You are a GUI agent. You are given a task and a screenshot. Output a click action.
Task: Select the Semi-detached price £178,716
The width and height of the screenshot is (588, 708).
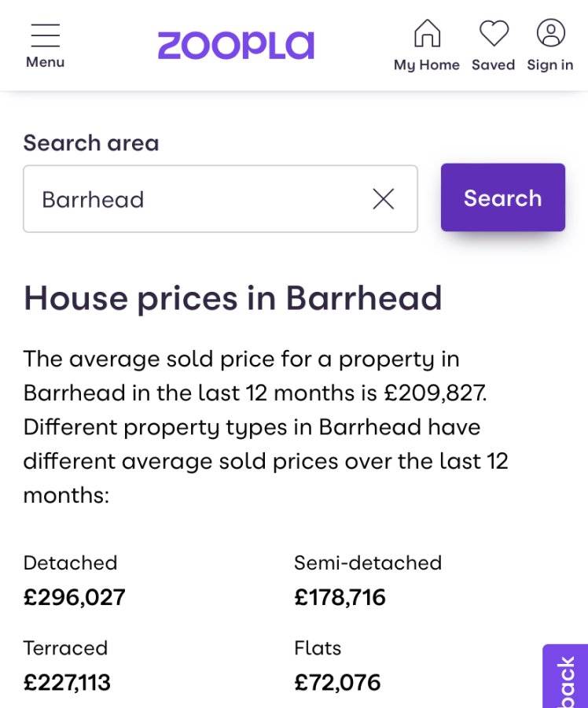point(340,597)
